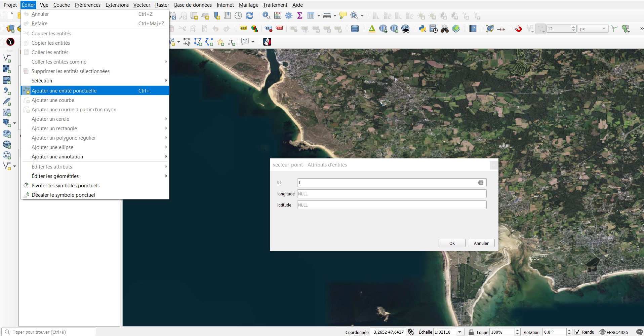The width and height of the screenshot is (644, 336).
Task: Open the Field Calculator icon
Action: click(x=278, y=15)
